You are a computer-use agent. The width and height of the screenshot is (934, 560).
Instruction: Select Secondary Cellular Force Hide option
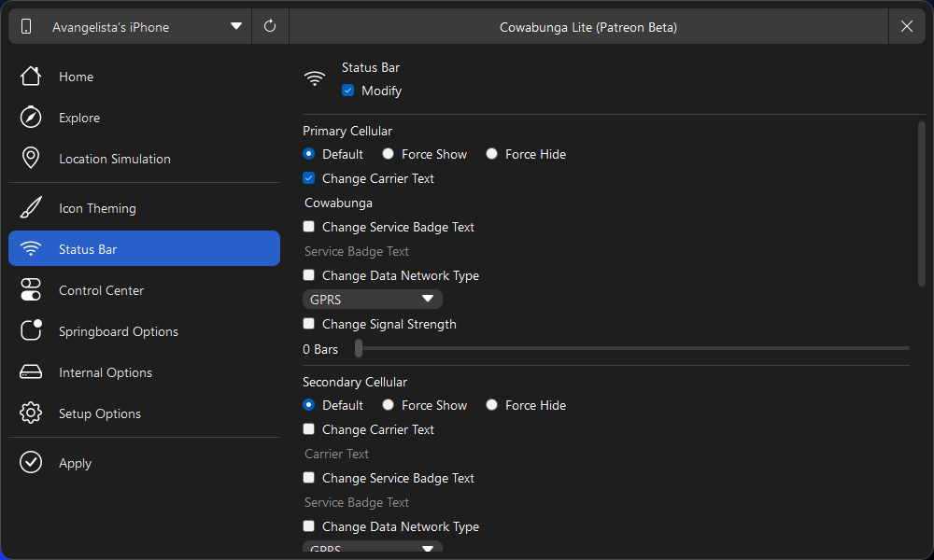[x=491, y=405]
